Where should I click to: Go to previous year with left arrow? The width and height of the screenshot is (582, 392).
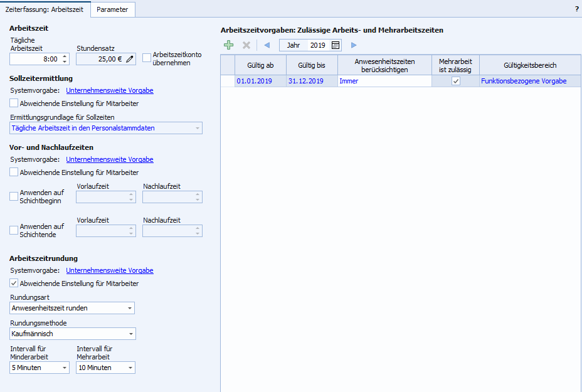(x=267, y=45)
